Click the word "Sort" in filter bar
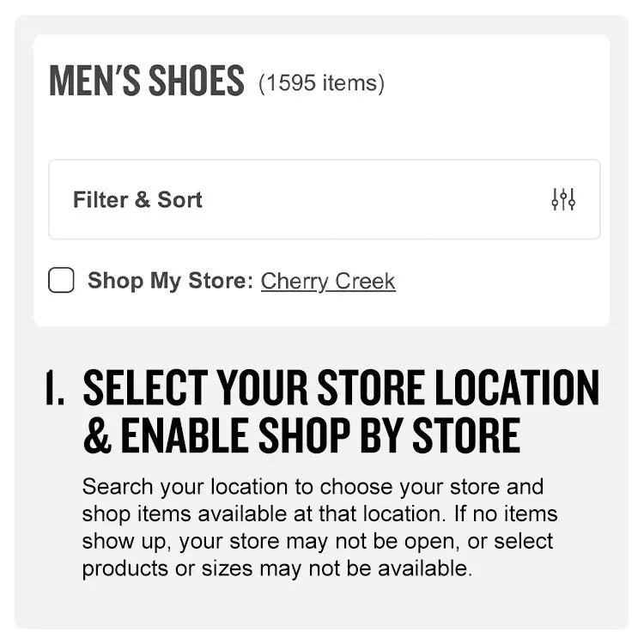Viewport: 644px width, 644px height. pyautogui.click(x=179, y=199)
